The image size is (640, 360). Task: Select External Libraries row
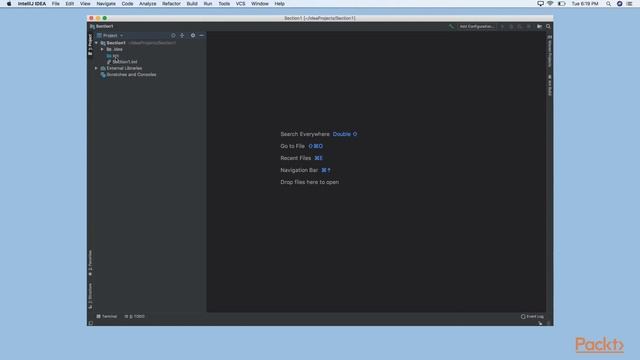(121, 68)
